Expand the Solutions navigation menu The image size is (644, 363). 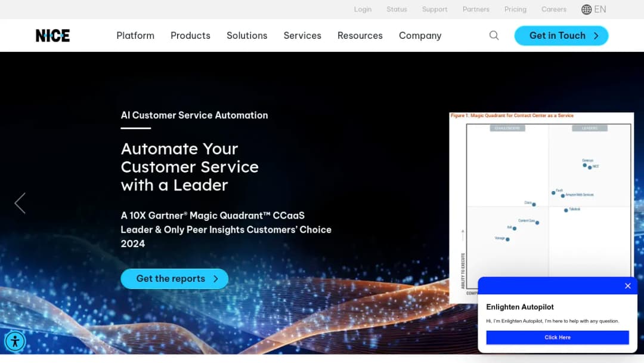pos(247,35)
